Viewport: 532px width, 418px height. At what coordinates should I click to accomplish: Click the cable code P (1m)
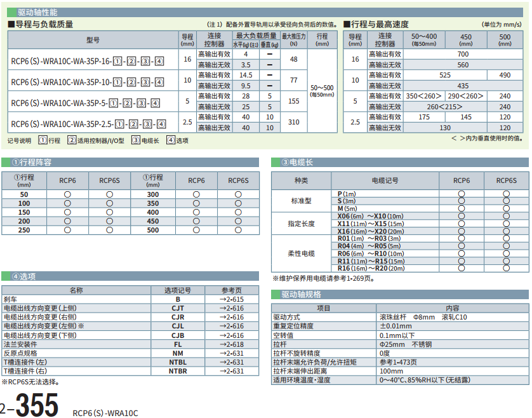[347, 194]
